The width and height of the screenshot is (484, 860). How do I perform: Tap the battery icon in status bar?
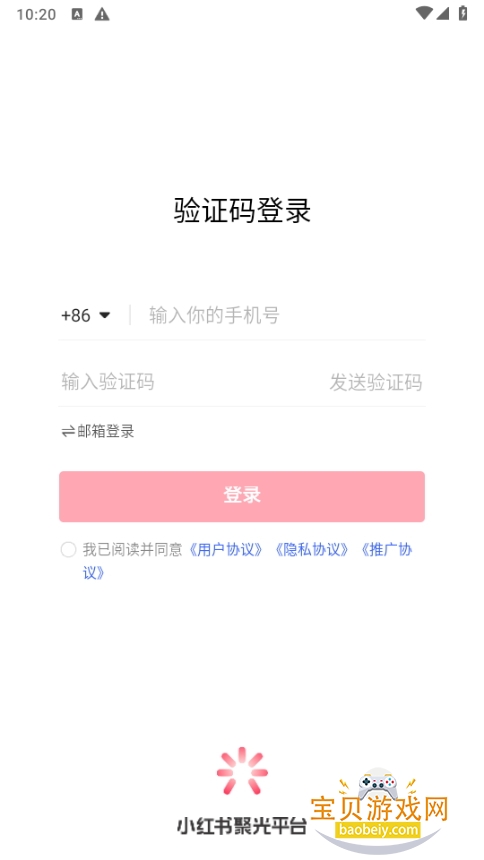pyautogui.click(x=463, y=13)
